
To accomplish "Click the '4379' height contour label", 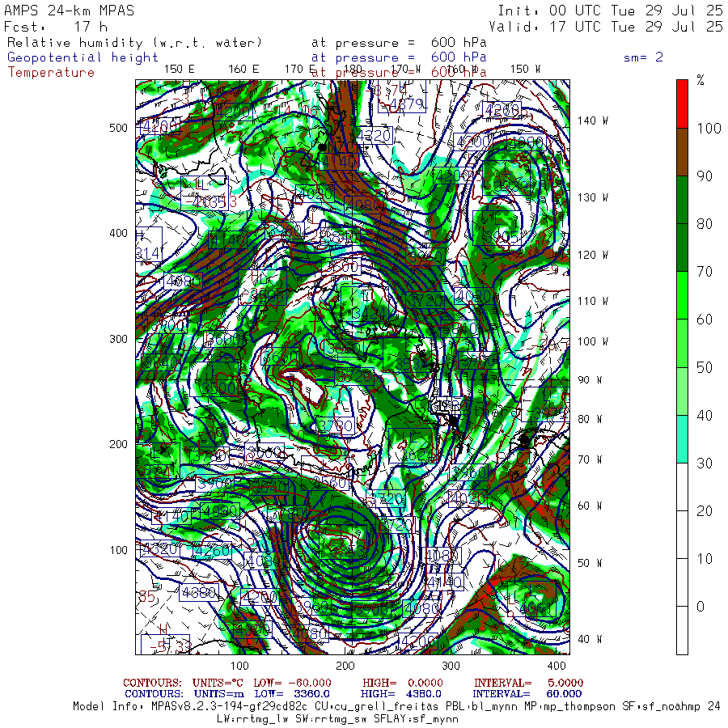I will tap(407, 104).
